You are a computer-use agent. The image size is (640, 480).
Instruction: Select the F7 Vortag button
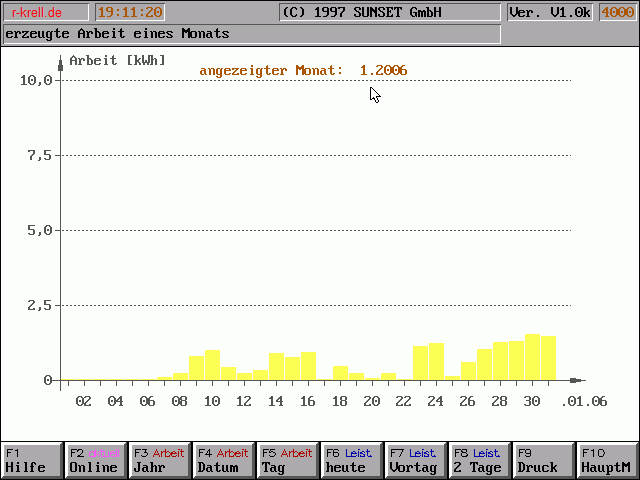coord(415,460)
